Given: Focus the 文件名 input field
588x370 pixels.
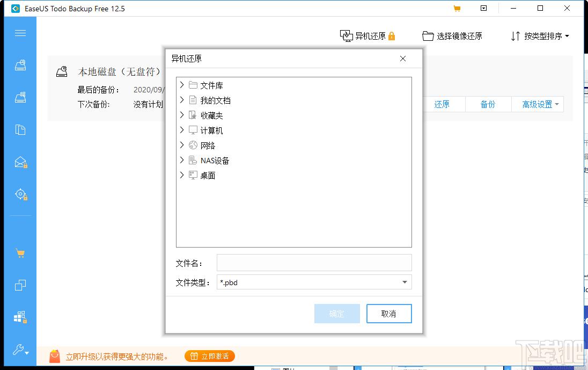Looking at the screenshot, I should click(314, 263).
